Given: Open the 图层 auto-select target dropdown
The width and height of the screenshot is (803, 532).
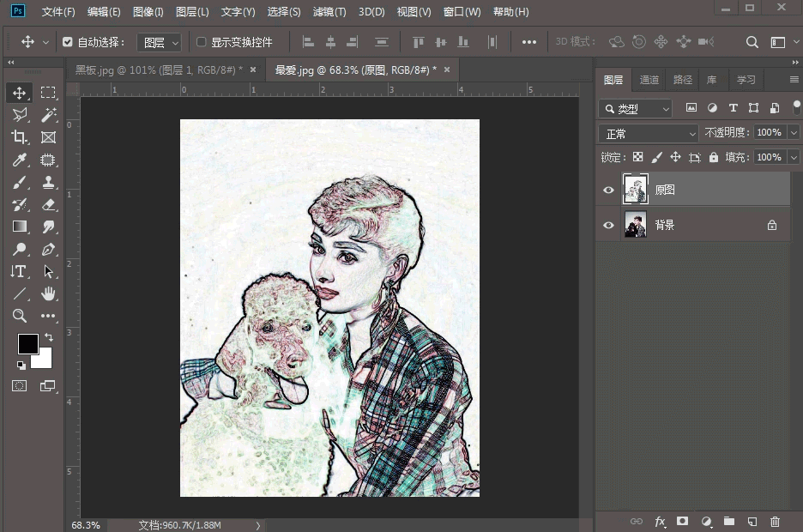Looking at the screenshot, I should [160, 42].
